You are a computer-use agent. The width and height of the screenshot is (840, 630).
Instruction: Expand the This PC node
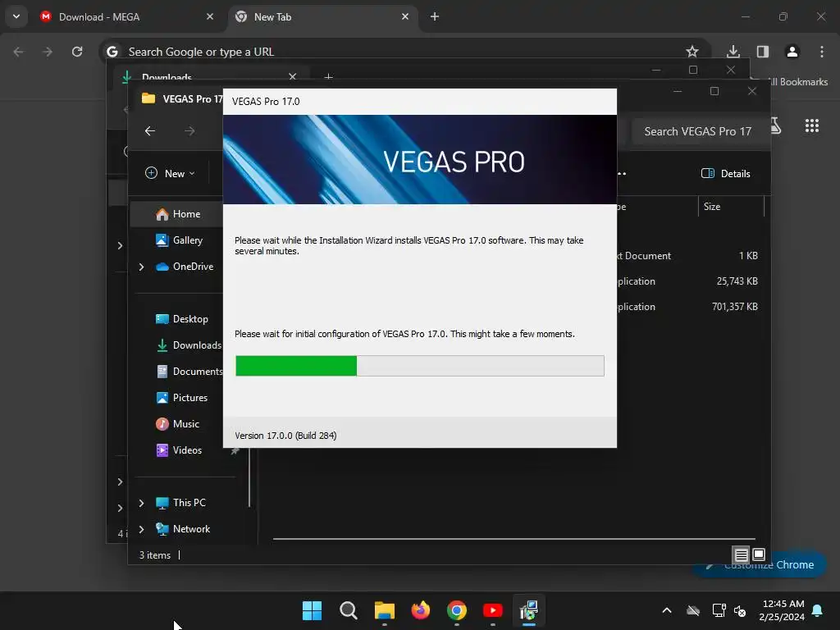coord(141,503)
